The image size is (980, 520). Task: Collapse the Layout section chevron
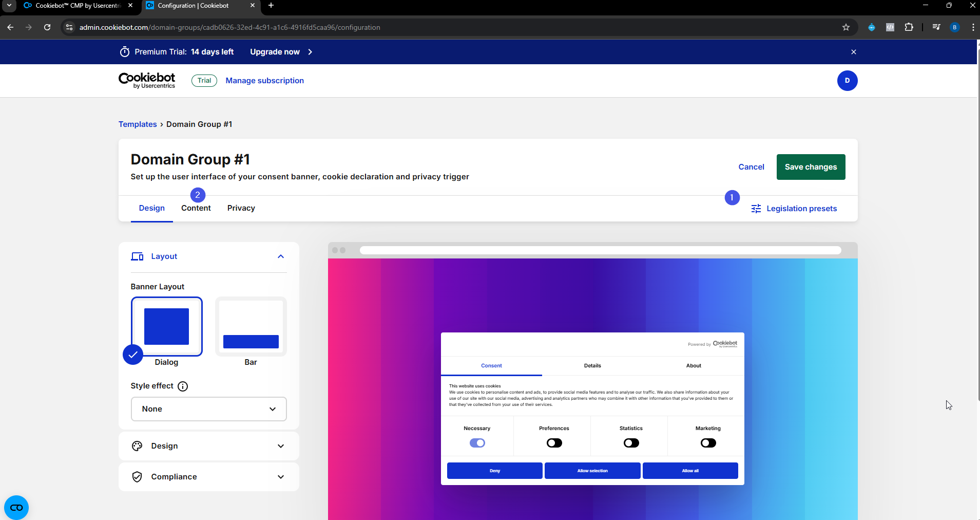pos(281,256)
